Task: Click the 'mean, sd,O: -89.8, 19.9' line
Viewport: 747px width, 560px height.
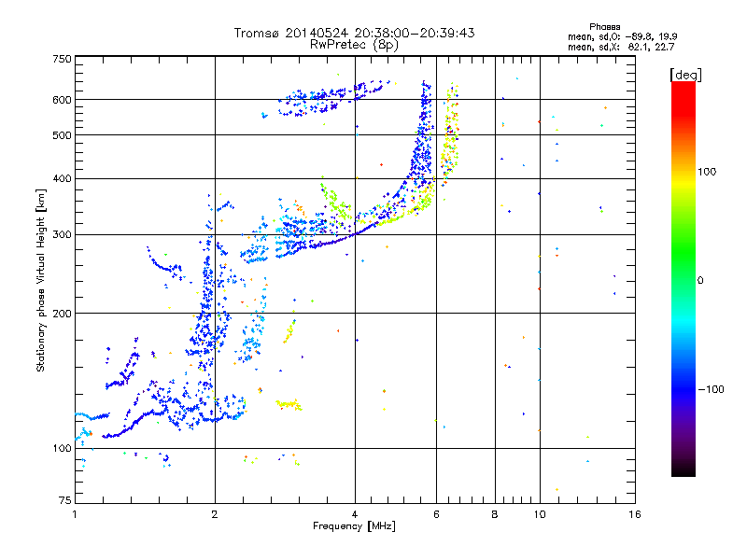Action: (623, 36)
